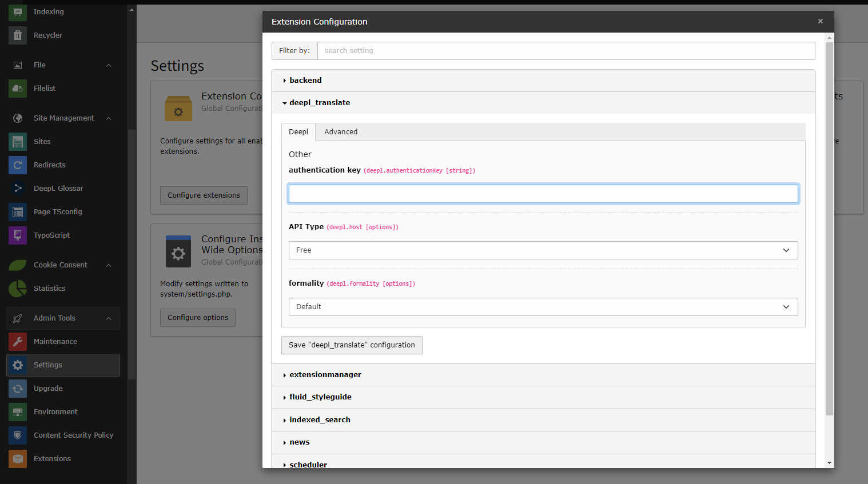Image resolution: width=868 pixels, height=484 pixels.
Task: Click the search setting filter field
Action: point(566,51)
